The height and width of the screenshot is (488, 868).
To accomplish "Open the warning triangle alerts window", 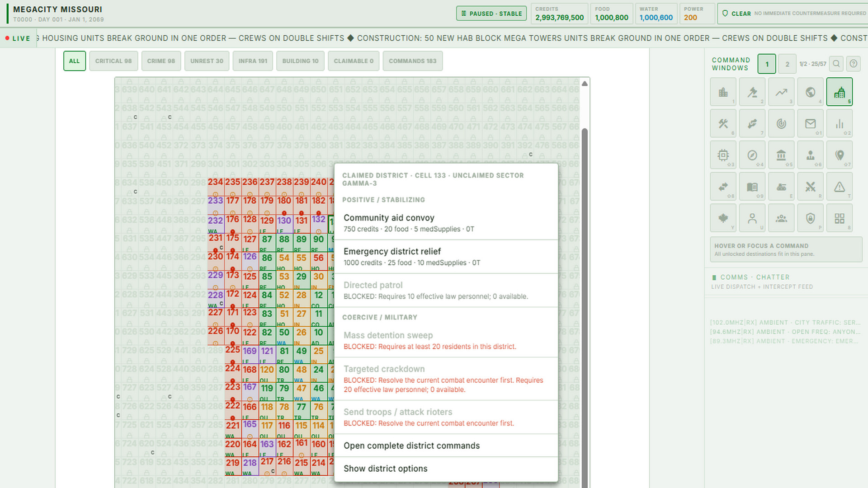I will pos(840,187).
